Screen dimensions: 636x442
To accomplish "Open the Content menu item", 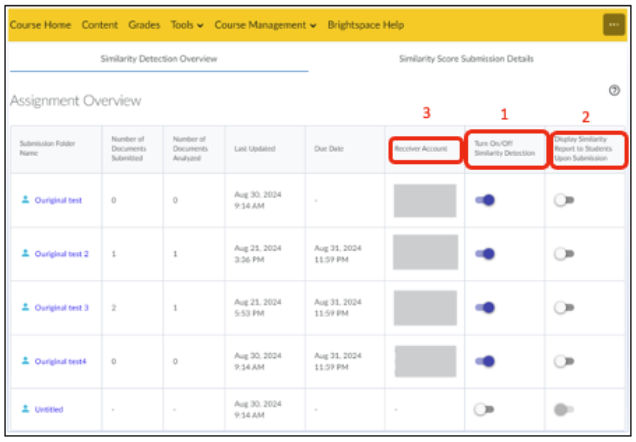I will coord(100,25).
